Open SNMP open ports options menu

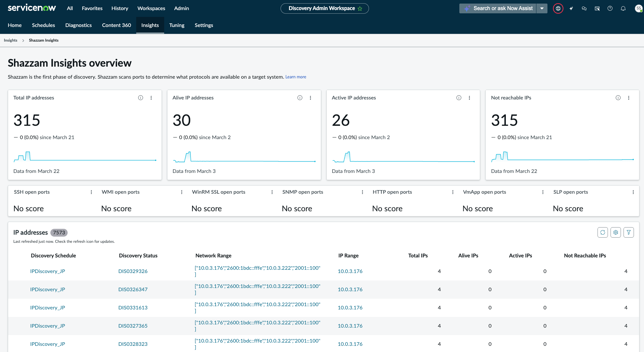pos(362,192)
